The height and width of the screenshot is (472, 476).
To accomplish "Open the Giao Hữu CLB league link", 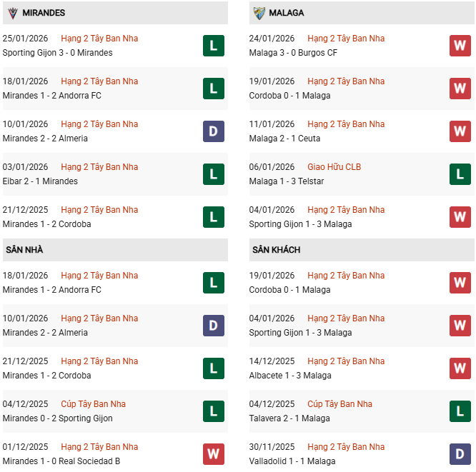I will (x=334, y=167).
